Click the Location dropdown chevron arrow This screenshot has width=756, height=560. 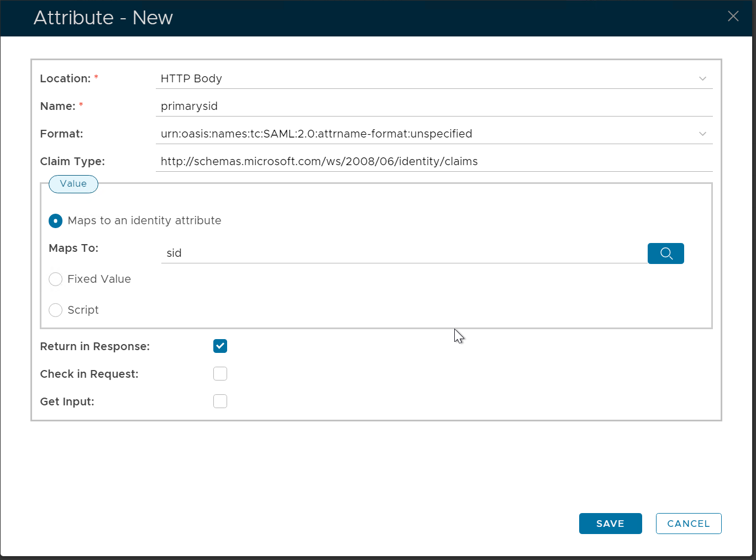(702, 78)
